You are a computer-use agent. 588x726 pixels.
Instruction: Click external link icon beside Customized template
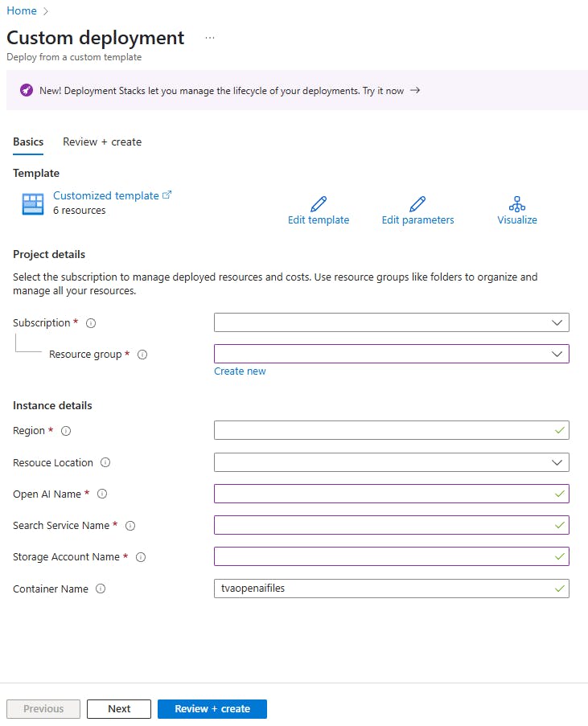click(x=167, y=195)
